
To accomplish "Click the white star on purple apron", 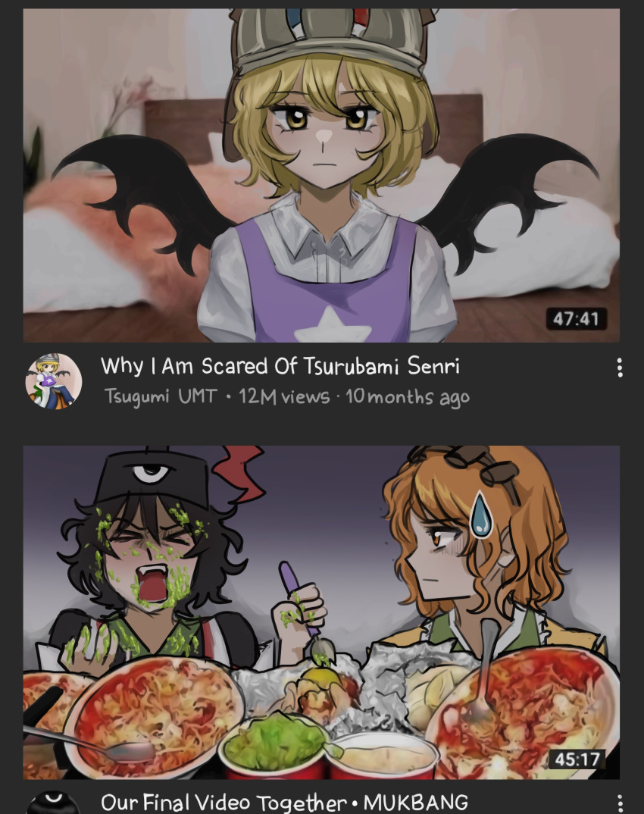I will (332, 325).
